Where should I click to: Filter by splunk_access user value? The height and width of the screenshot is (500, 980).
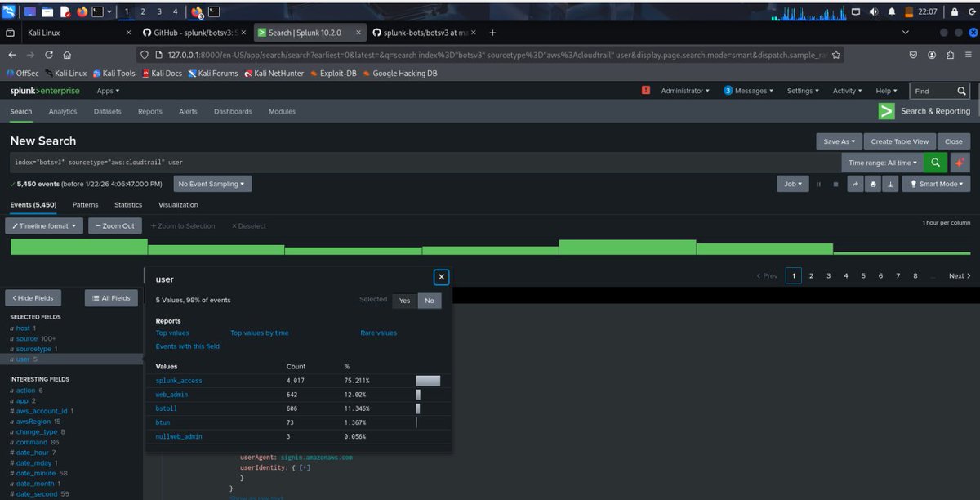[x=179, y=381]
